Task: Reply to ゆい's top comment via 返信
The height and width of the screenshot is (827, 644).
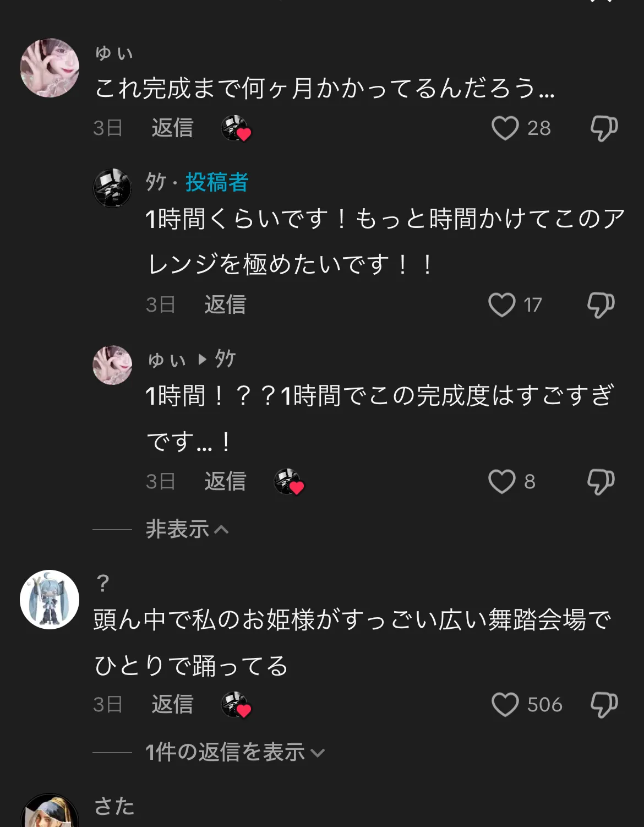Action: tap(172, 128)
